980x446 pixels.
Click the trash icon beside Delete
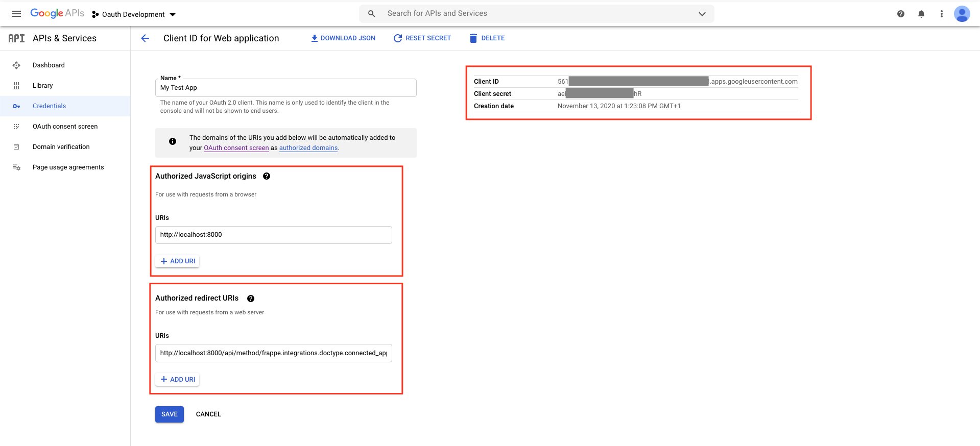coord(473,38)
